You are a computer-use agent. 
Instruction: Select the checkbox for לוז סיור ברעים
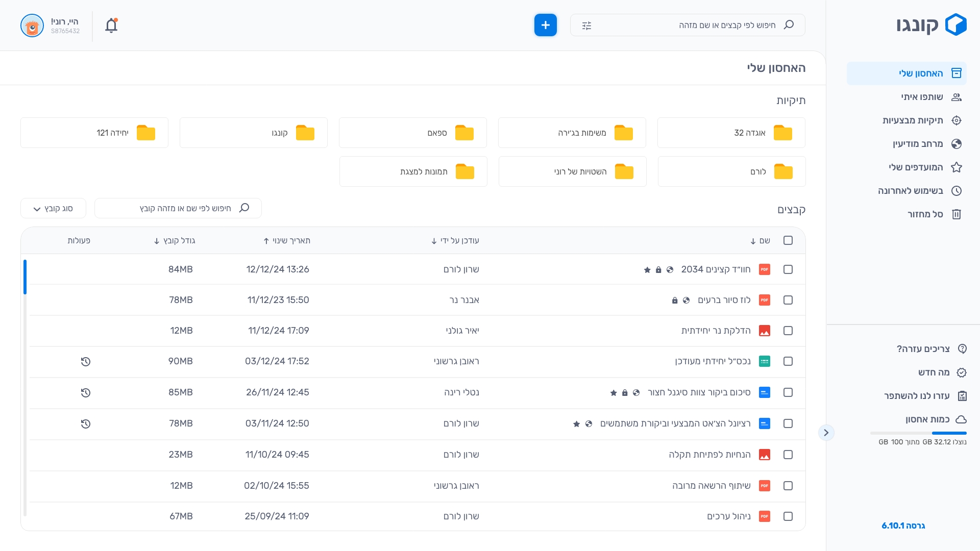788,300
